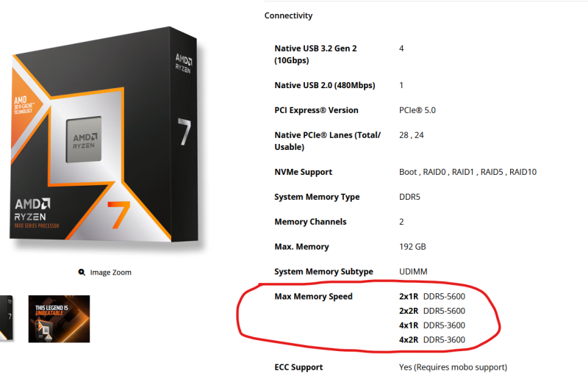This screenshot has width=588, height=382.
Task: Open the Image Zoom link
Action: click(x=110, y=273)
